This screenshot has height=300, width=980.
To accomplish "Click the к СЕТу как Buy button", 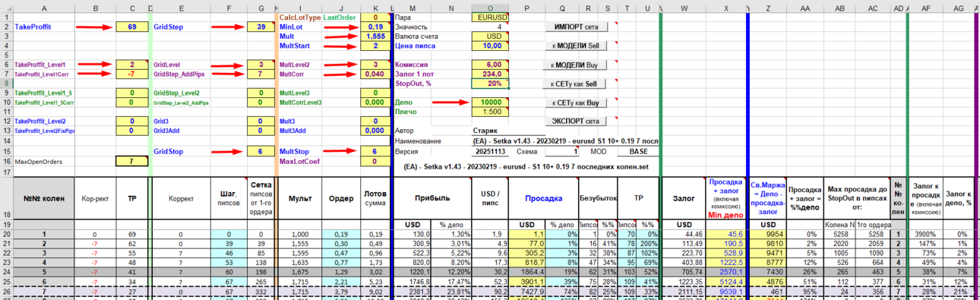I will 576,103.
